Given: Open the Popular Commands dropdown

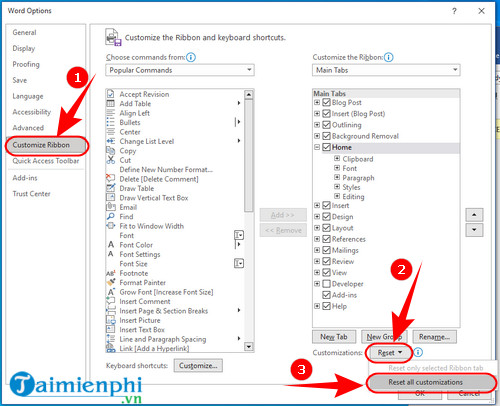Looking at the screenshot, I should point(180,70).
